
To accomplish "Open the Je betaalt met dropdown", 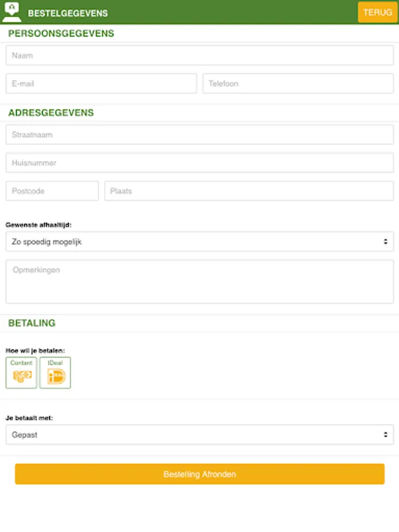I will click(200, 434).
